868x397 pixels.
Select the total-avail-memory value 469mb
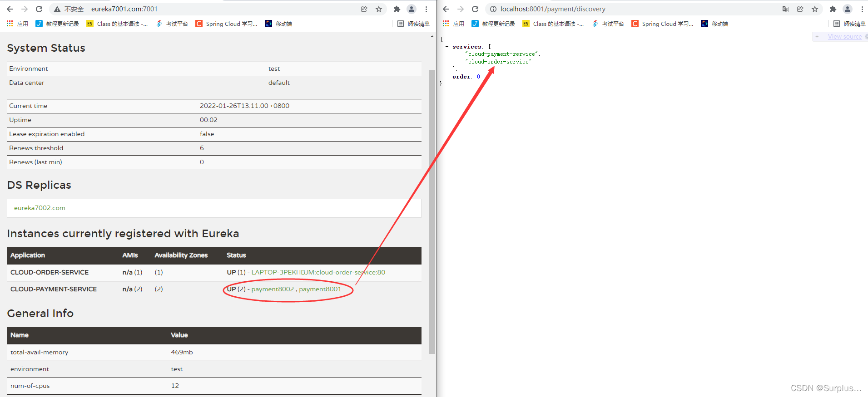(x=182, y=352)
